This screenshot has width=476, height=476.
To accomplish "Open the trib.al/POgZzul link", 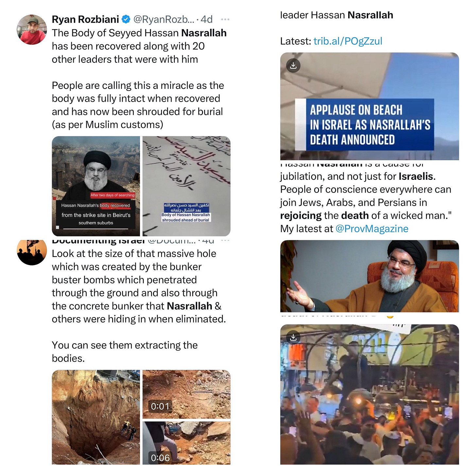I will coord(348,41).
